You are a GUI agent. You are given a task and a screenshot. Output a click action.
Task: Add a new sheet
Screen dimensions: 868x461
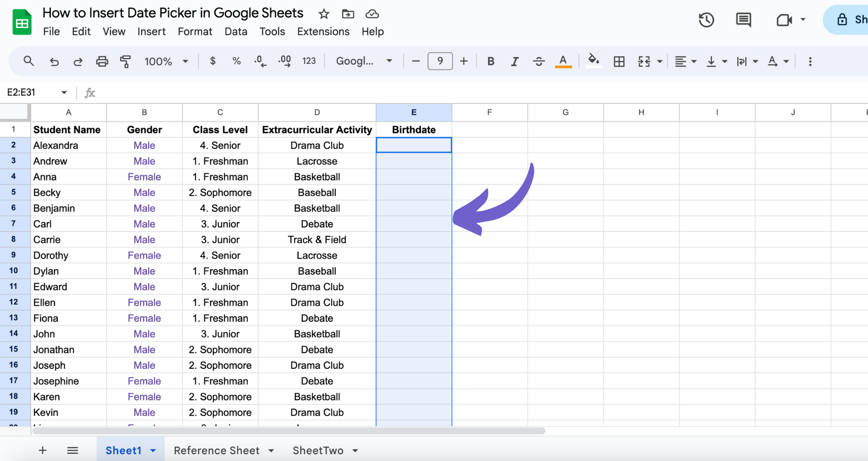[x=42, y=450]
